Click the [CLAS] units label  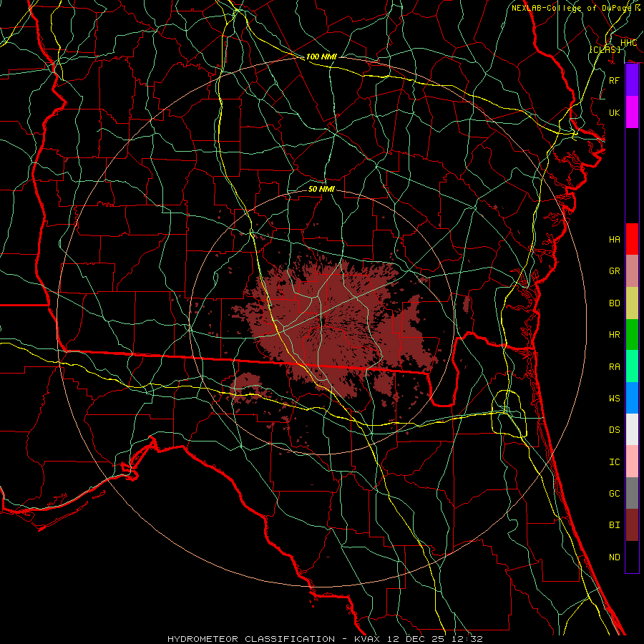point(605,49)
